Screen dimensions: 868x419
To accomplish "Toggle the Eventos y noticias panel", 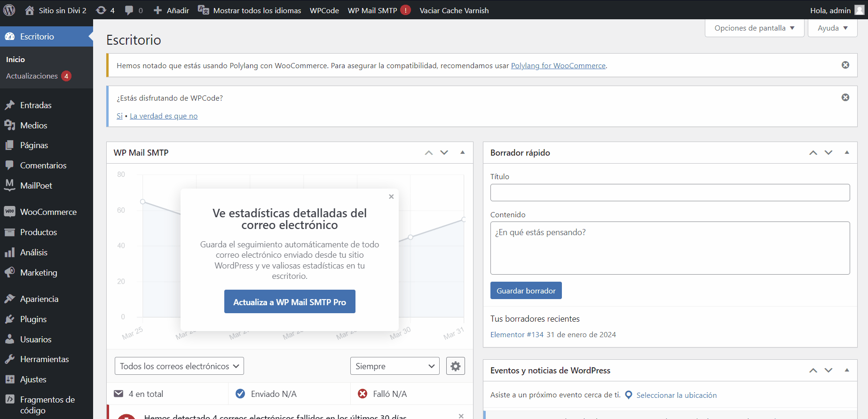I will (846, 370).
